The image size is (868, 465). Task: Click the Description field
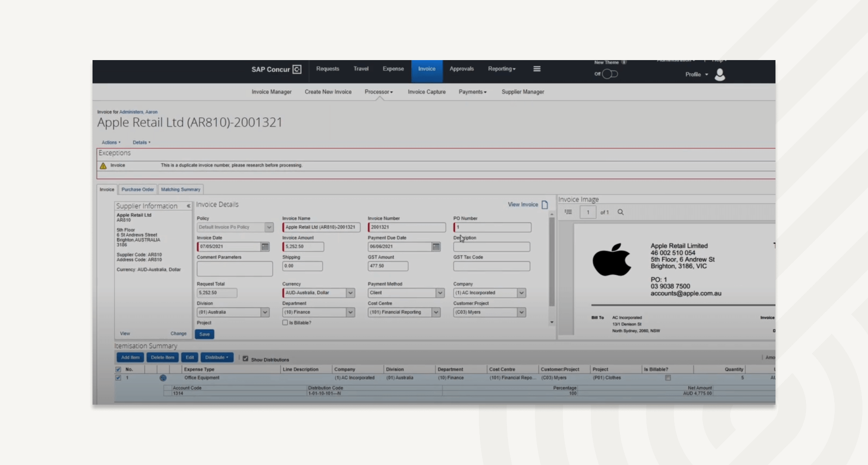[x=491, y=247]
